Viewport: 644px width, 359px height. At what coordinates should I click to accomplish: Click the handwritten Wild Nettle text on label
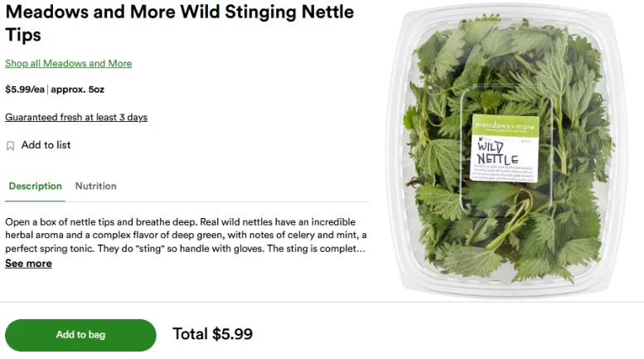pyautogui.click(x=497, y=153)
